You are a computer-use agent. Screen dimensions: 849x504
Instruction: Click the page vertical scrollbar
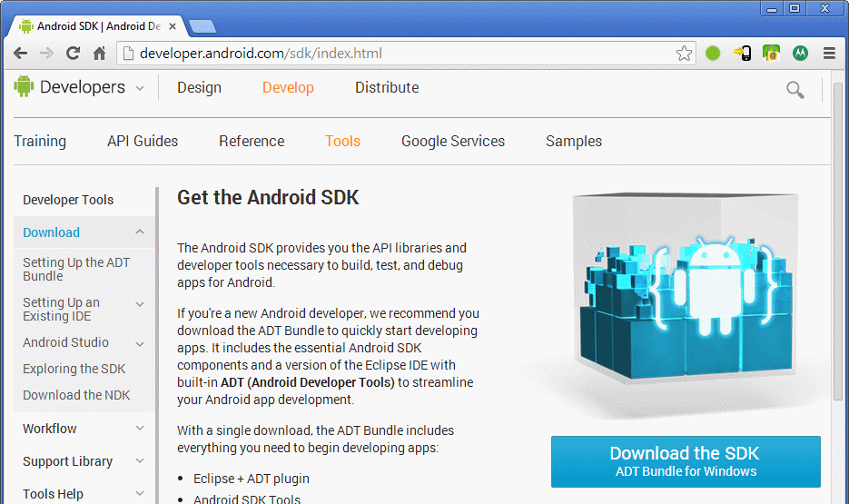[x=837, y=241]
